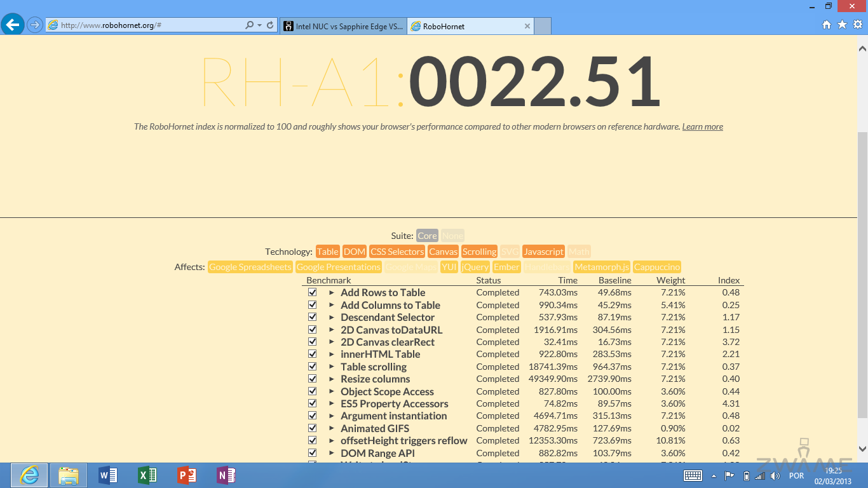Open the address bar autocomplete dropdown arrow

point(259,25)
